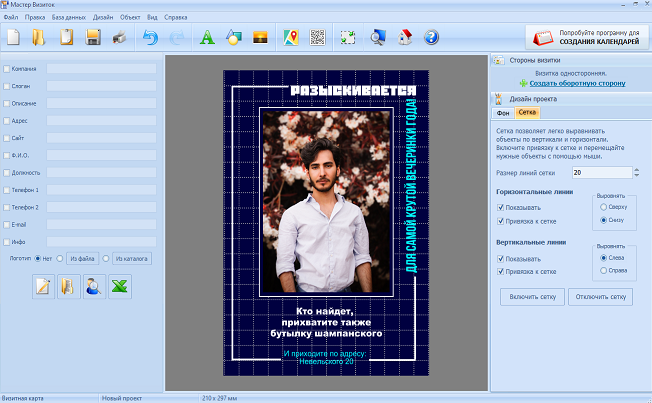
Task: Add a map with map pin icon
Action: 291,37
